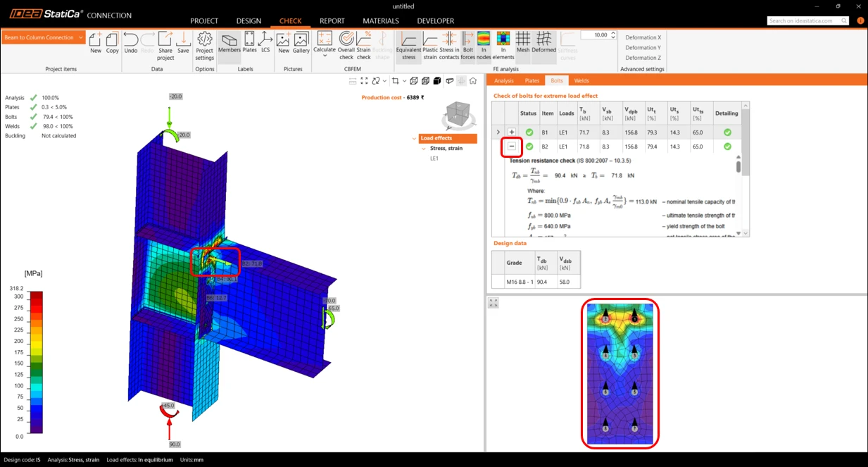The width and height of the screenshot is (868, 467).
Task: Click the row arrow beside B1
Action: click(x=498, y=132)
